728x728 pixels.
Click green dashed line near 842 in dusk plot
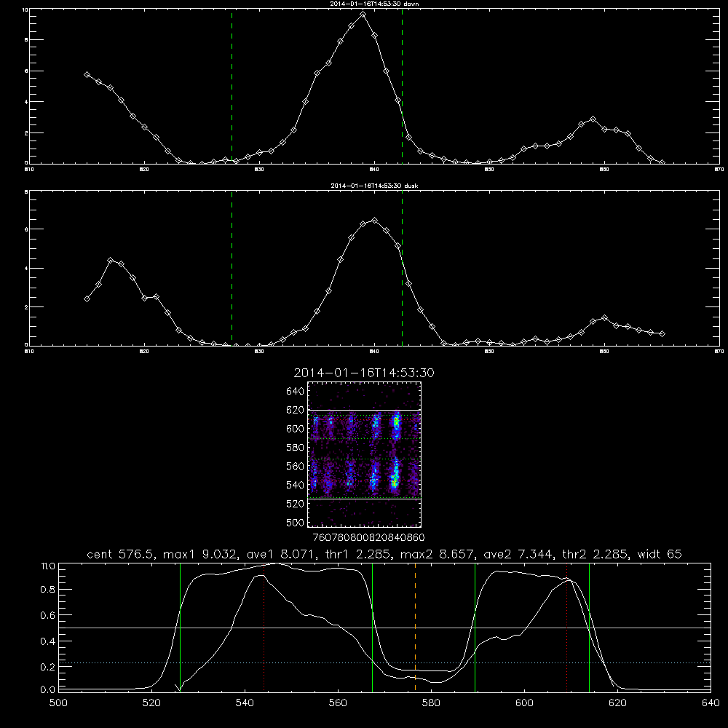pyautogui.click(x=402, y=268)
